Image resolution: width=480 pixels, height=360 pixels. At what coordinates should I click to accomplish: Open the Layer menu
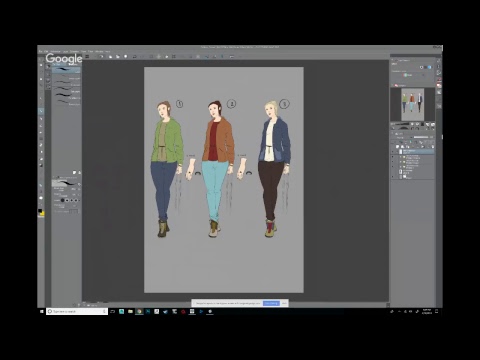click(x=66, y=51)
